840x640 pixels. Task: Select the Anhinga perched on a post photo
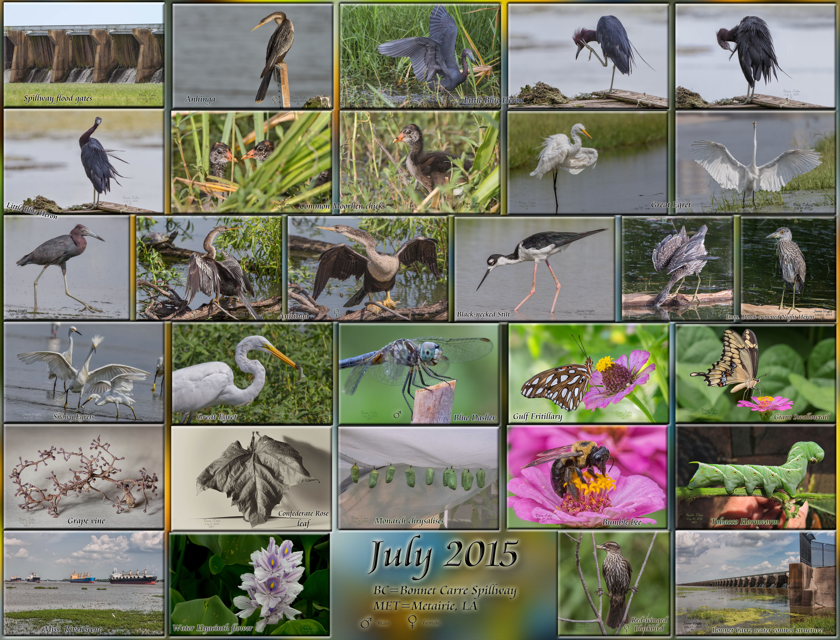click(253, 56)
